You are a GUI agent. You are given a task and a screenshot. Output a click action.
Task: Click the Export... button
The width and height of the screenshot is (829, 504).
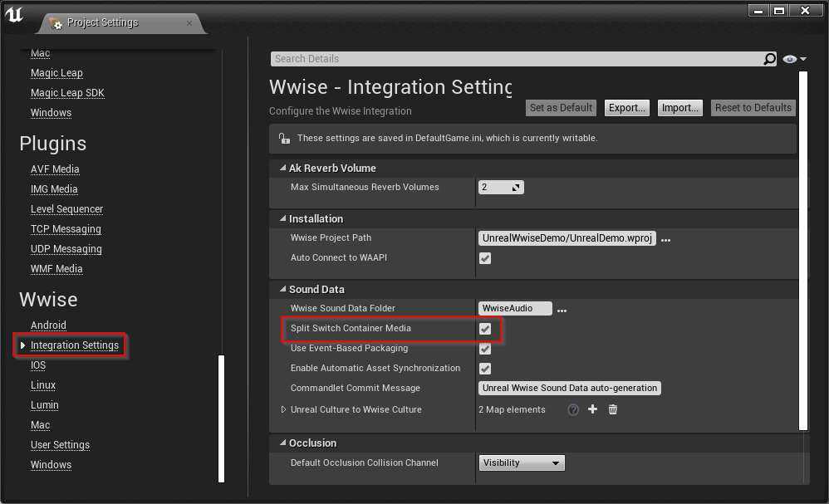[x=626, y=108]
